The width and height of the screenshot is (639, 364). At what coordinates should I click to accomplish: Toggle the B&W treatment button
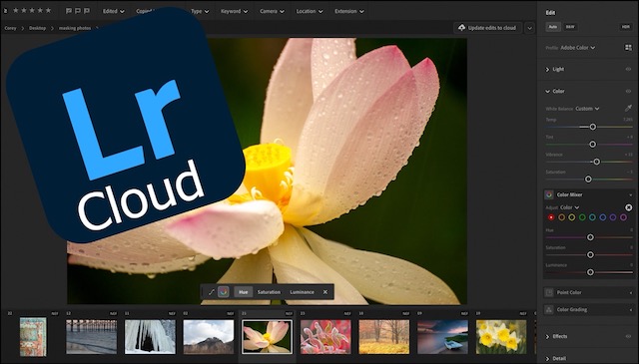coord(570,27)
